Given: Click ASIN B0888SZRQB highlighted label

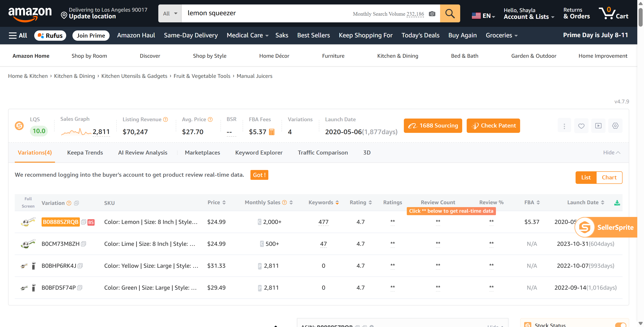Looking at the screenshot, I should (61, 222).
